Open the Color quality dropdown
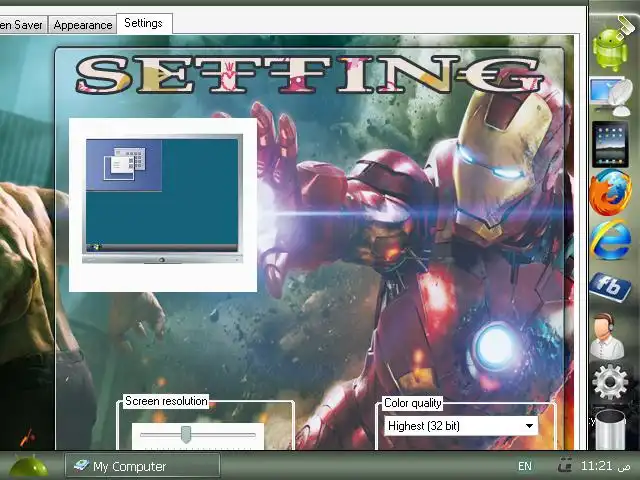This screenshot has height=480, width=640. click(461, 426)
